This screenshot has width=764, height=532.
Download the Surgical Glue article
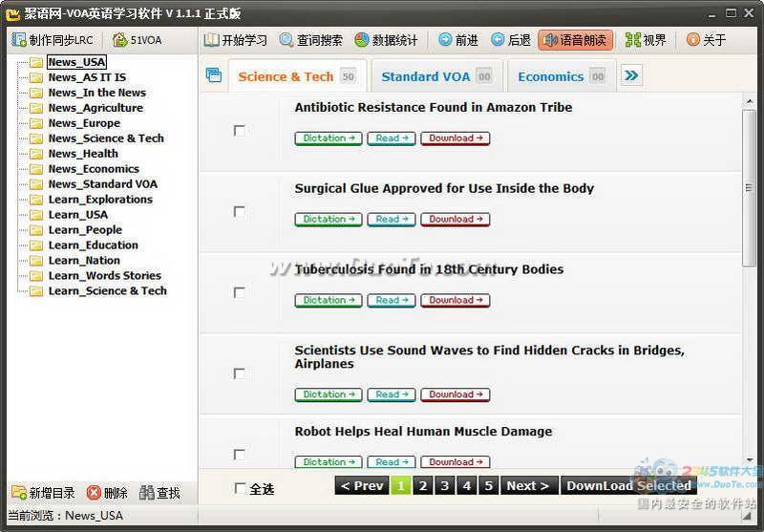point(456,220)
